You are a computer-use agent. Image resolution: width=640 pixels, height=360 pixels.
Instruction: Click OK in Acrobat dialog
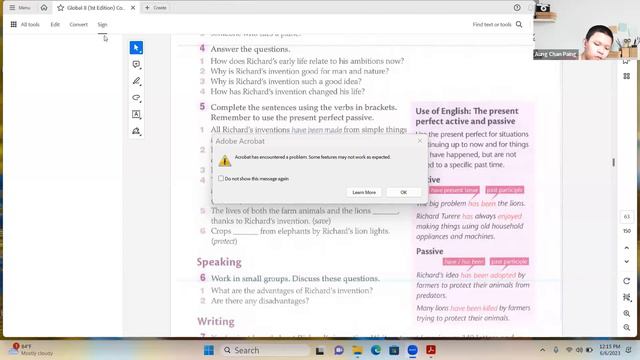tap(403, 192)
